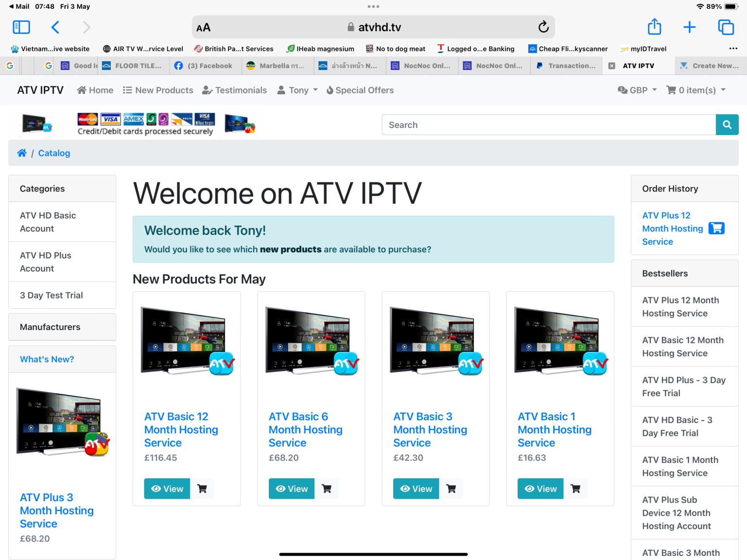
Task: Click the TV logo right of card banner
Action: 240,124
